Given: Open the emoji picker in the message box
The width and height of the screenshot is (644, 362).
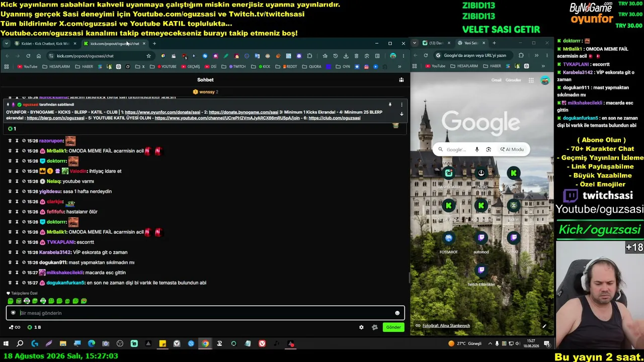Looking at the screenshot, I should point(397,313).
